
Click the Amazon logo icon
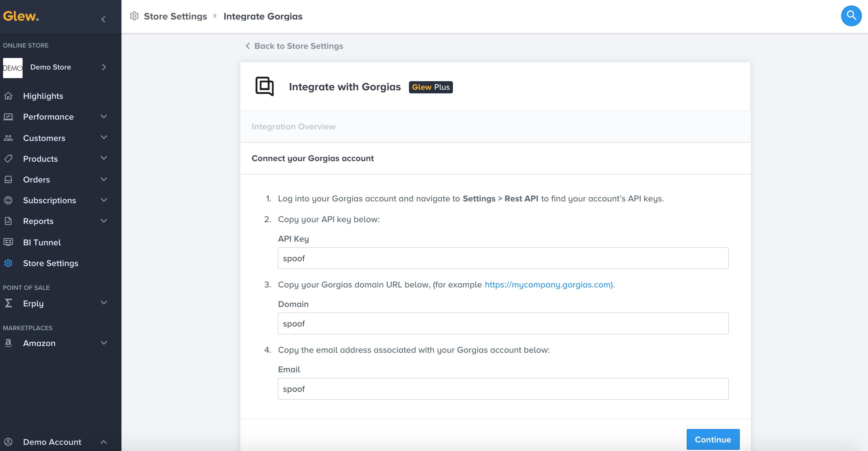9,343
